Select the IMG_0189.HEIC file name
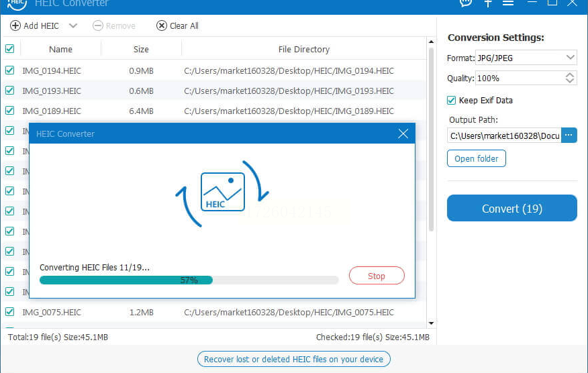 pos(52,111)
